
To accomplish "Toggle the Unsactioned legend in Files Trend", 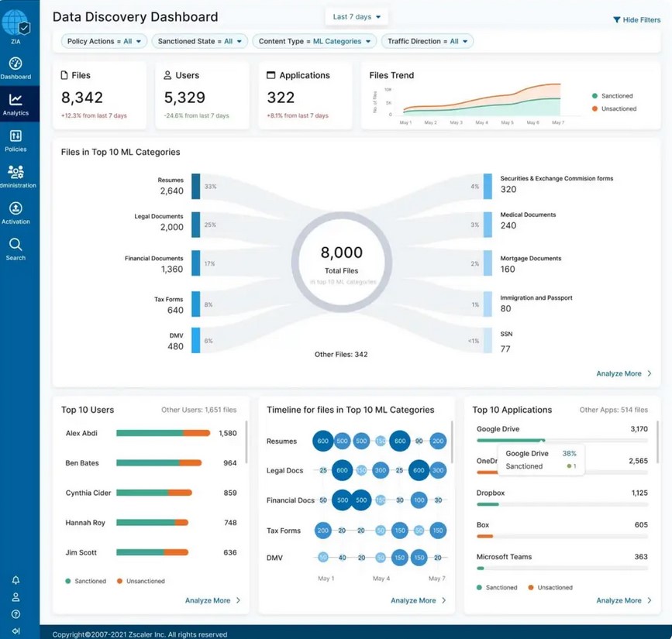I will click(614, 108).
